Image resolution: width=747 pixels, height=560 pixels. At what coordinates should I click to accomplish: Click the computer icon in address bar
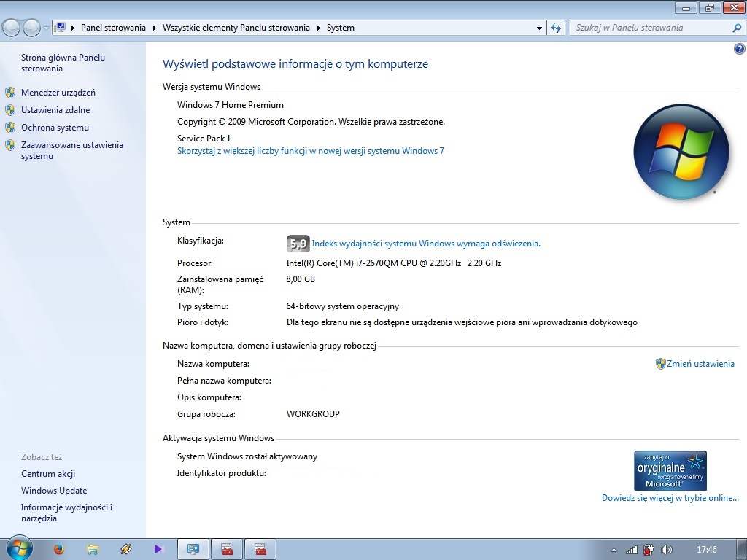point(60,28)
